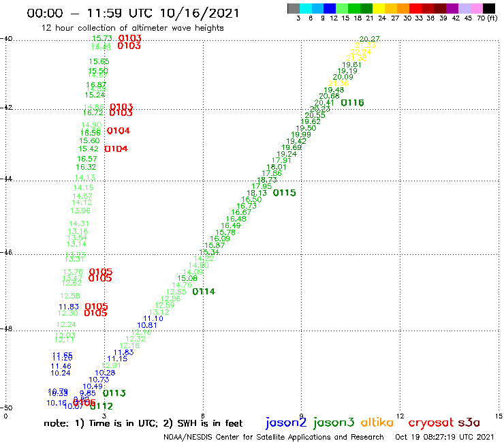Click the yellow wave height value 21.33
Image resolution: width=504 pixels, height=443 pixels.
pos(365,45)
